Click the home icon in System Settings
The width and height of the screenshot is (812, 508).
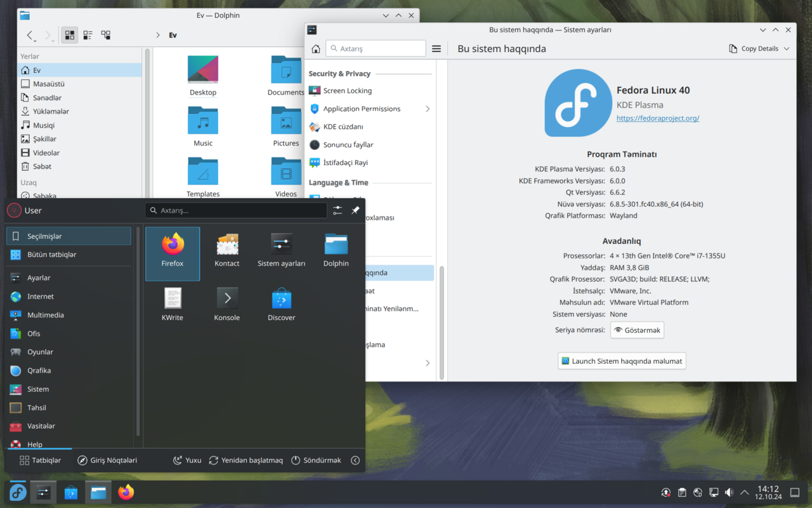pyautogui.click(x=316, y=48)
